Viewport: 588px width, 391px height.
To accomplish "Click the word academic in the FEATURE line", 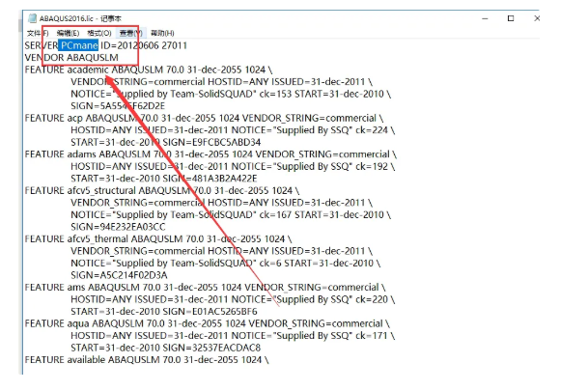I will point(88,70).
